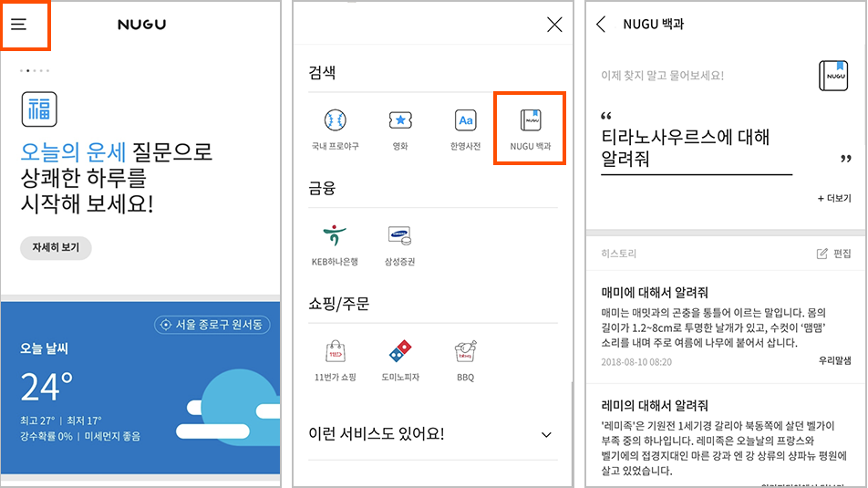868x488 pixels.
Task: Tap the 서울 종로구 원서동 location chip
Action: click(212, 325)
